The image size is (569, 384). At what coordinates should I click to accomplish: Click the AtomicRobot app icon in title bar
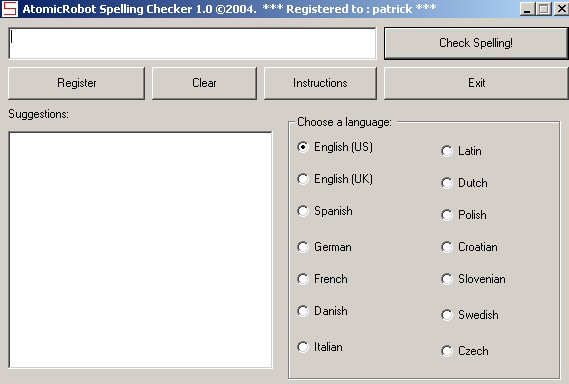[x=9, y=9]
